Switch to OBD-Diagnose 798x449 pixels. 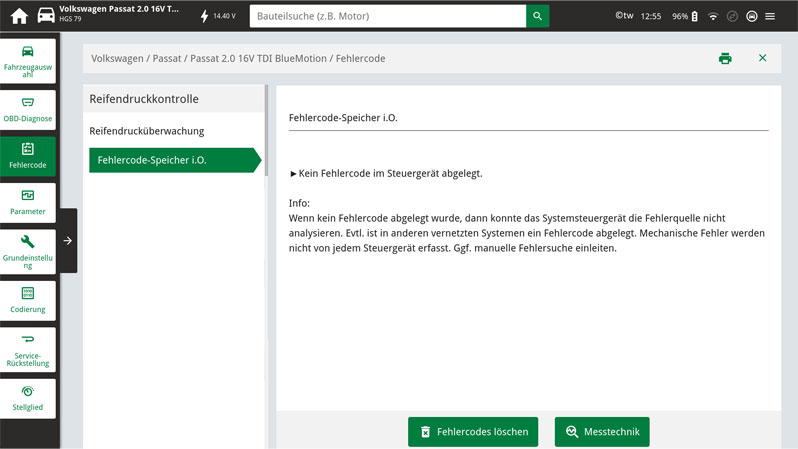coord(27,108)
